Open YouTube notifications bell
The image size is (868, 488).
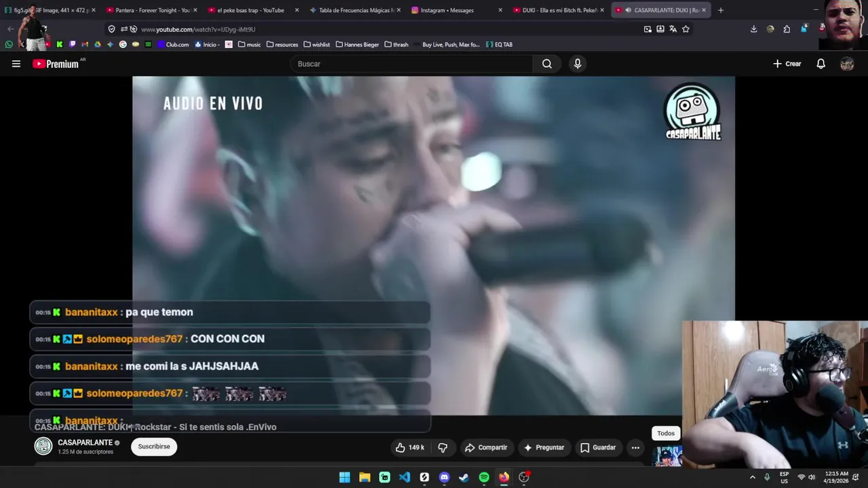tap(821, 64)
